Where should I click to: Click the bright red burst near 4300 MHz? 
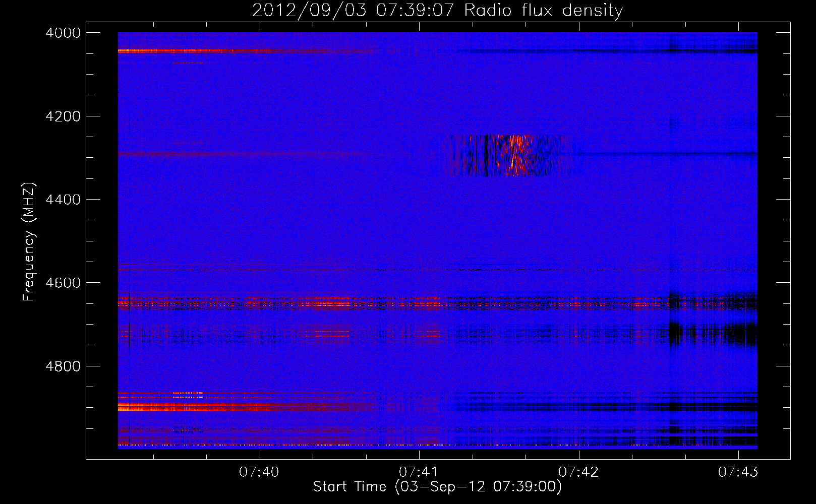pos(513,155)
